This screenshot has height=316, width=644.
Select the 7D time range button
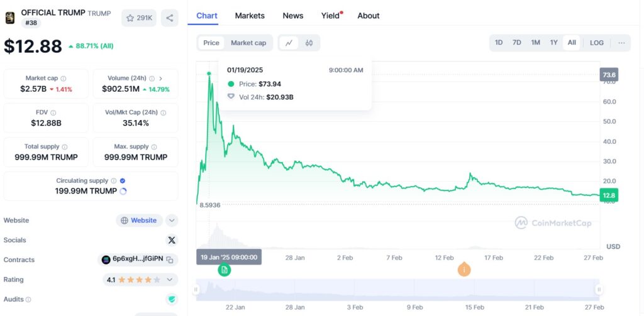(x=517, y=43)
